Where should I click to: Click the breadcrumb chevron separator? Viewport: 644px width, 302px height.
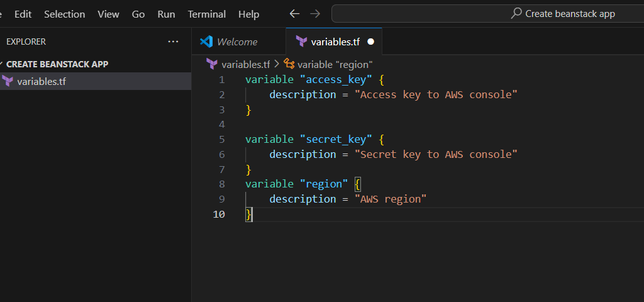click(x=277, y=64)
